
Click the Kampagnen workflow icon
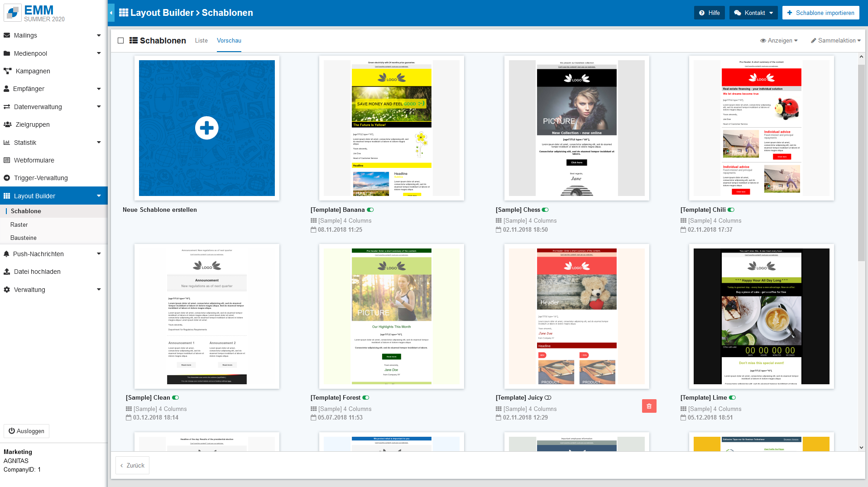(x=8, y=71)
